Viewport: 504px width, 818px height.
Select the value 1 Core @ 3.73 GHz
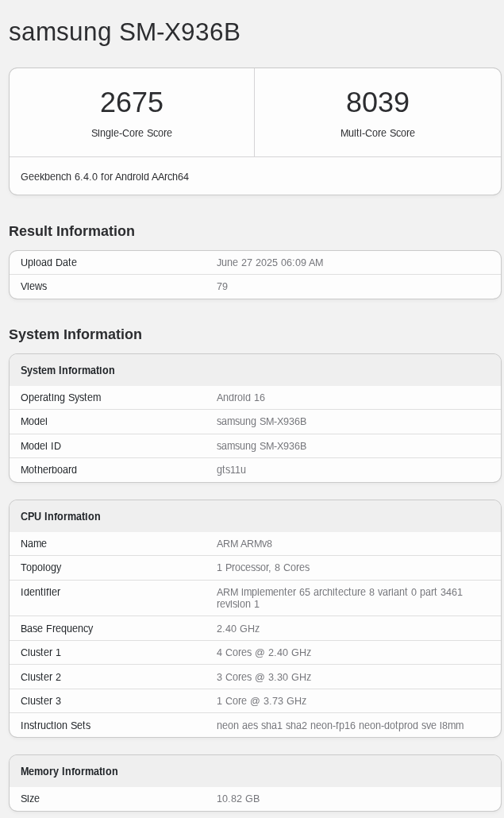point(262,701)
